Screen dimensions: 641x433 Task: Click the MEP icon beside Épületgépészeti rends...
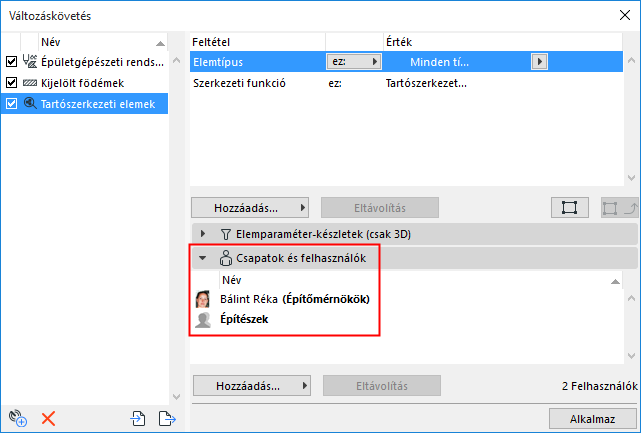(x=30, y=61)
